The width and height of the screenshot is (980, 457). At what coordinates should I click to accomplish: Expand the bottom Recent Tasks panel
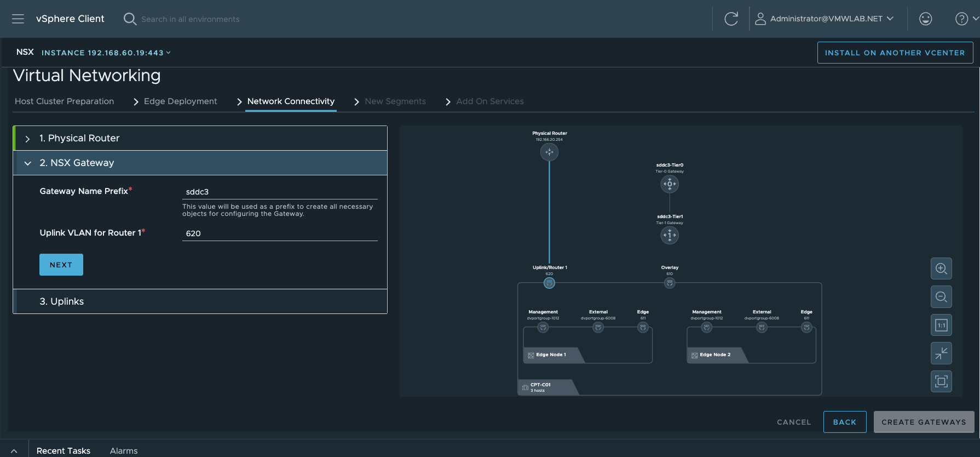pyautogui.click(x=14, y=451)
